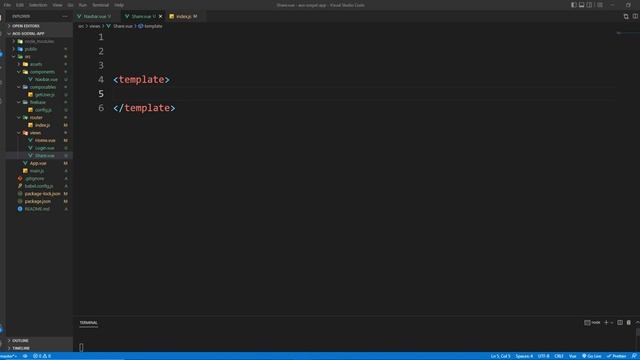
Task: Click Ln 5, Col 5 cursor position
Action: [500, 356]
